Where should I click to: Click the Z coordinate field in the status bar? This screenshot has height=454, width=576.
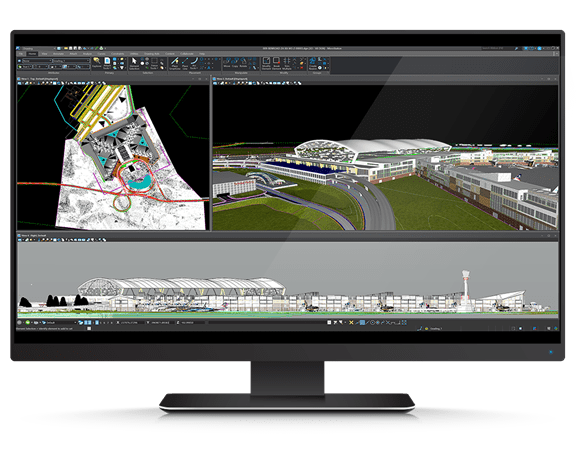point(192,323)
